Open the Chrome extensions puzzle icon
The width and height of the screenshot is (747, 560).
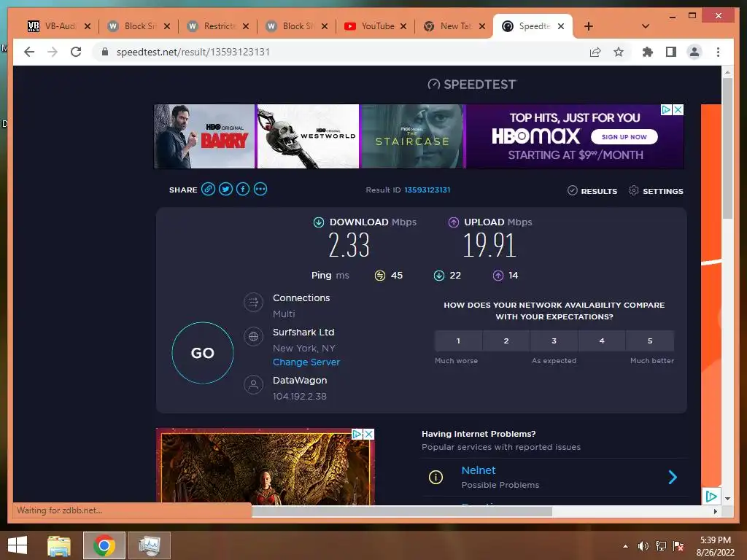pos(648,52)
